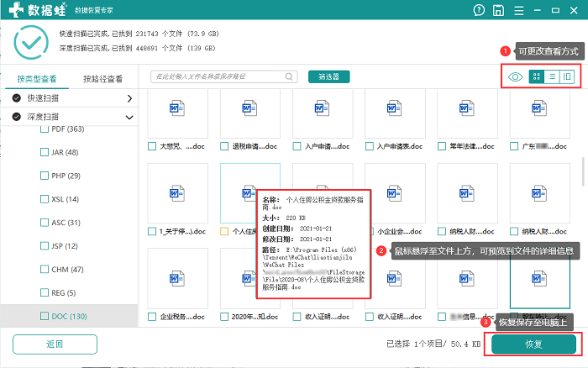Select 收入证明 file thumbnail in fourth column
Image resolution: width=588 pixels, height=368 pixels.
click(394, 278)
